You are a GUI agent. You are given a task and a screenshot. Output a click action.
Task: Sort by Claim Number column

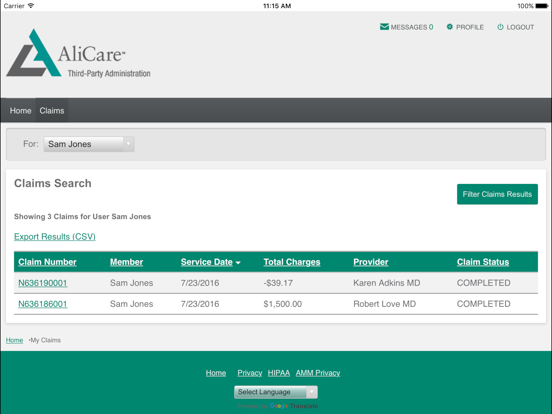click(47, 262)
